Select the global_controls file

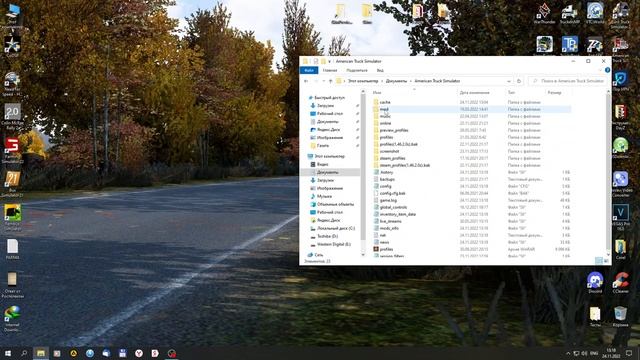(393, 207)
